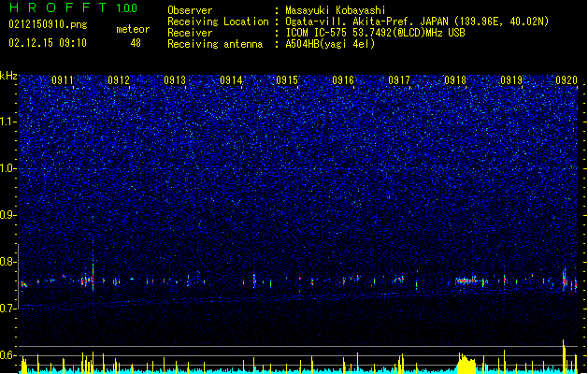Click the 0912 time marker
This screenshot has width=588, height=374.
(x=119, y=79)
